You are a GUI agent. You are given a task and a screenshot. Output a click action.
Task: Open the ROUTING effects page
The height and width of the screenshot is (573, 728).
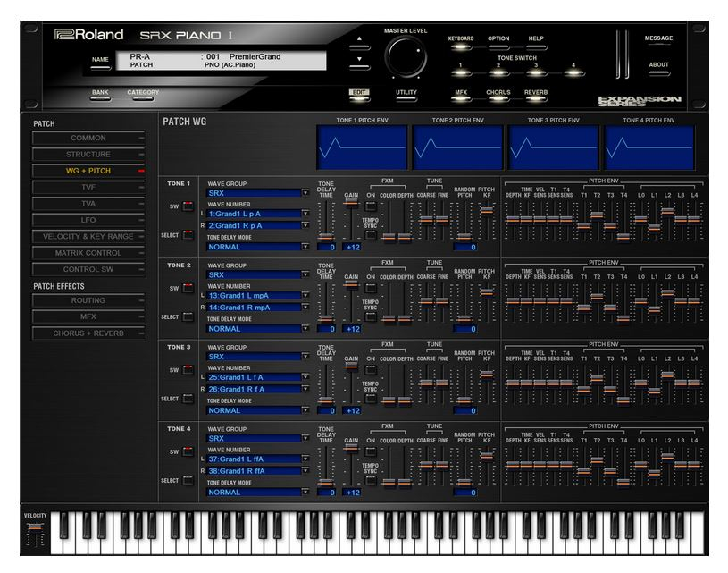pyautogui.click(x=88, y=300)
